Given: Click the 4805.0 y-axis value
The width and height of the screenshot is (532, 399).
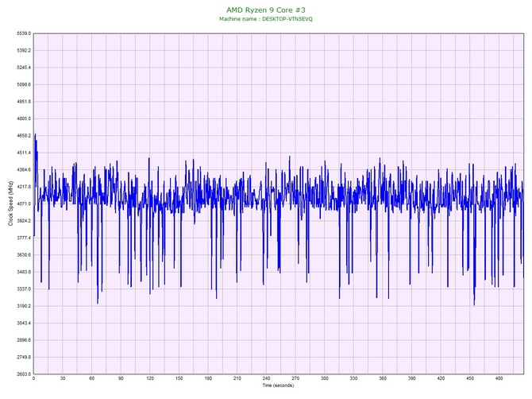Looking at the screenshot, I should point(24,119).
